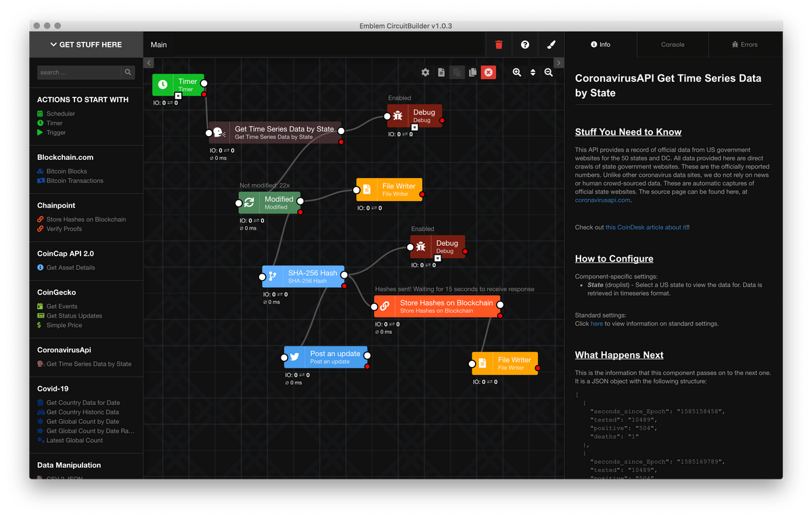The image size is (812, 518).
Task: Click the Timer node's white output port
Action: pyautogui.click(x=204, y=83)
